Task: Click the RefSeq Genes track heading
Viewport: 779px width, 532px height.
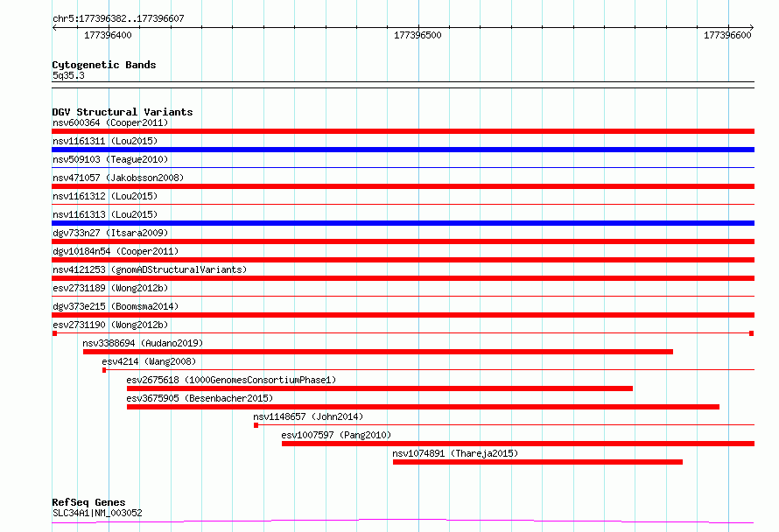Action: pos(88,502)
